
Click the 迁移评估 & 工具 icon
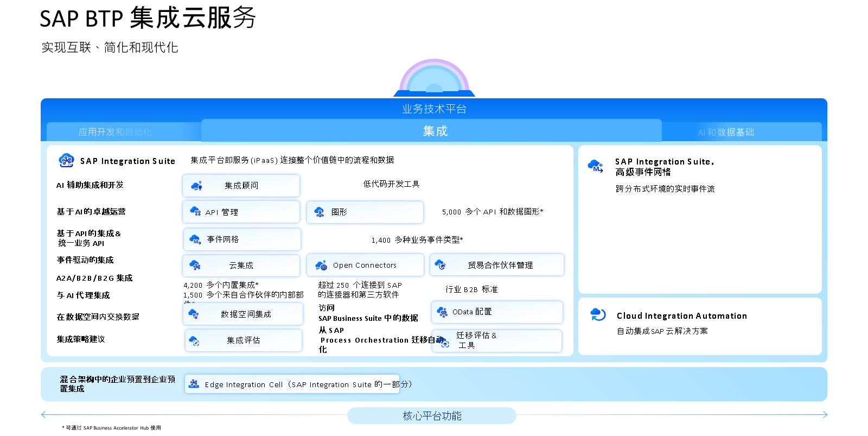(x=443, y=341)
